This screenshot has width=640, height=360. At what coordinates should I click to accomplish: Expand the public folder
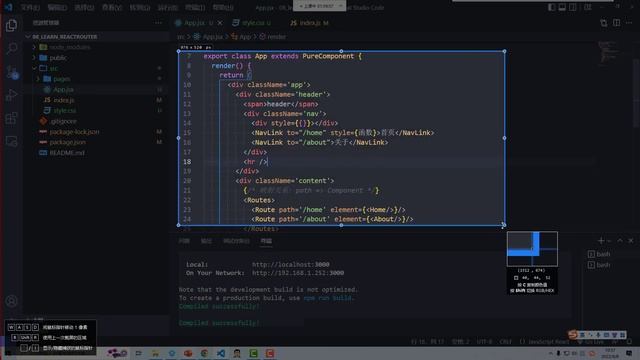pyautogui.click(x=34, y=58)
